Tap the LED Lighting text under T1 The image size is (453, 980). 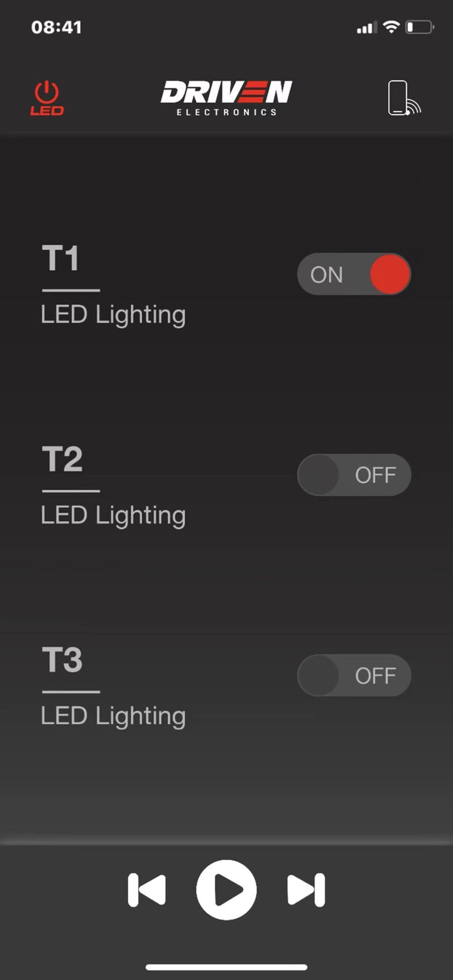coord(113,315)
